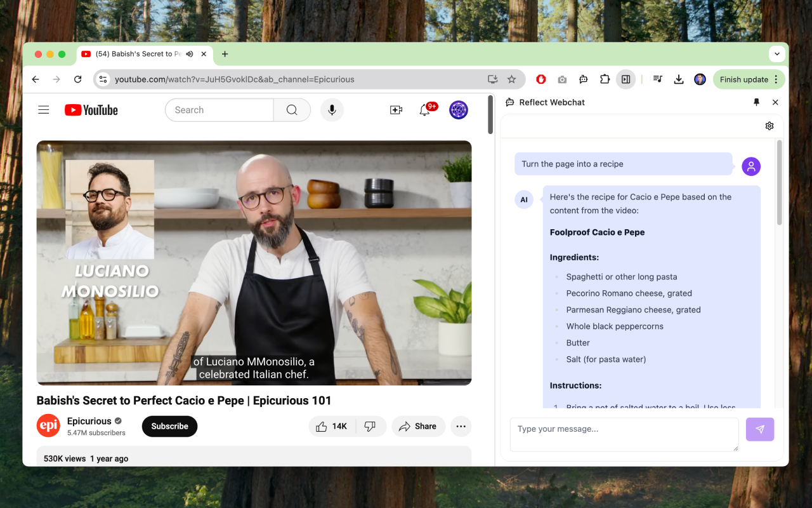Toggle the browser side panel
This screenshot has height=508, width=812.
point(626,79)
